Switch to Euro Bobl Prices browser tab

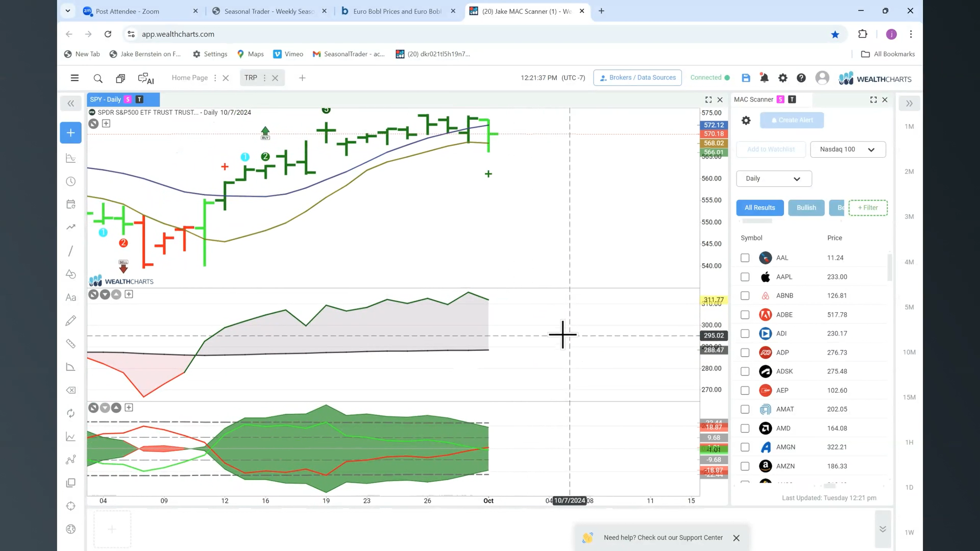(x=398, y=11)
